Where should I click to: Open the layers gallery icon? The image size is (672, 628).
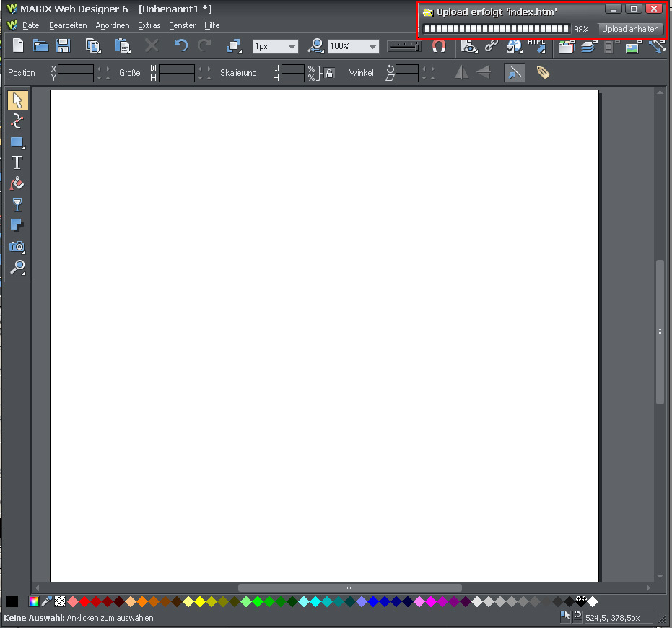[x=589, y=46]
